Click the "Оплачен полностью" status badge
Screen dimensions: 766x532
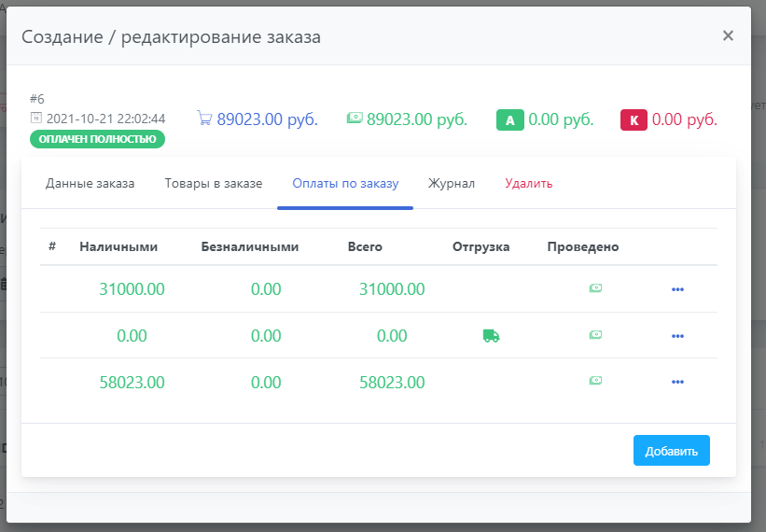(97, 139)
